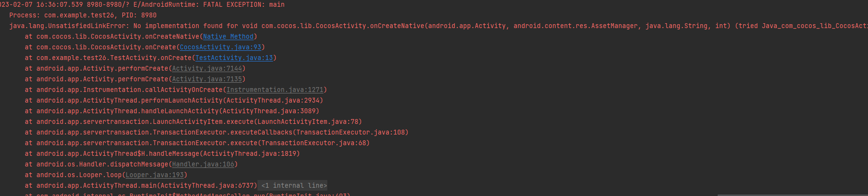Open the Native Method link
868x196 pixels.
tap(228, 37)
